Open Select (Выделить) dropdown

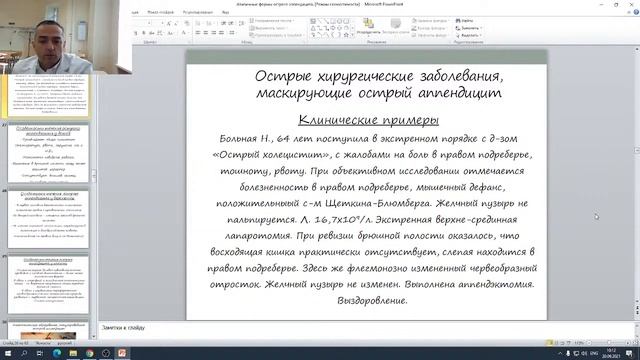click(469, 36)
